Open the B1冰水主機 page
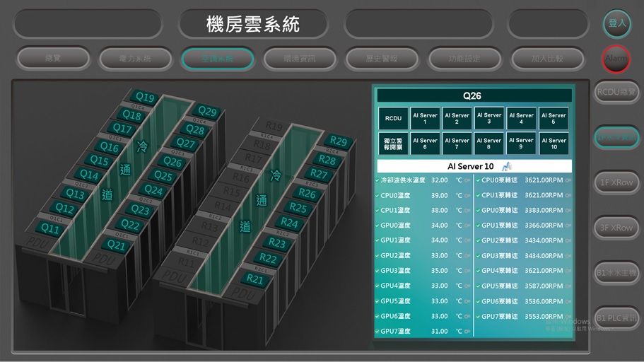The image size is (644, 362). tap(616, 273)
